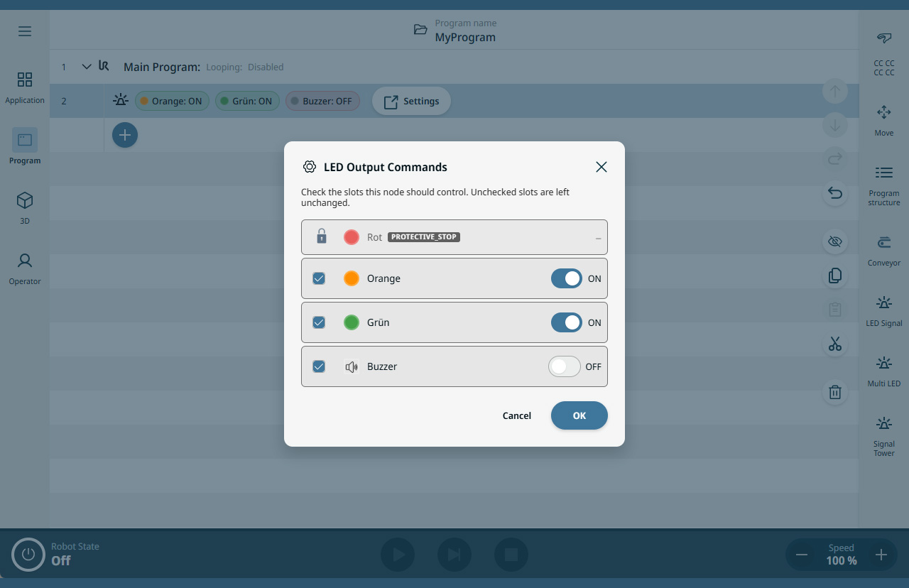909x588 pixels.
Task: Click Cancel in the dialog
Action: [x=516, y=415]
